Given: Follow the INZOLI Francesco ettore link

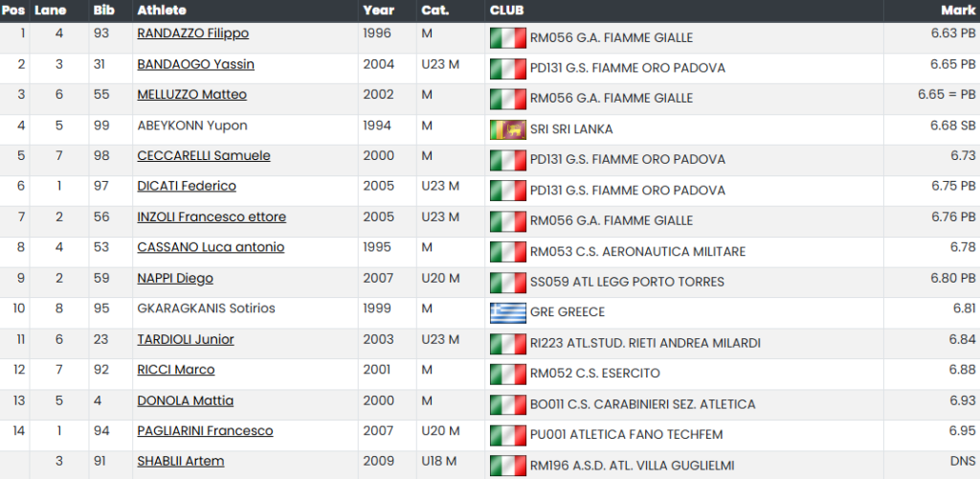Looking at the screenshot, I should [x=212, y=217].
